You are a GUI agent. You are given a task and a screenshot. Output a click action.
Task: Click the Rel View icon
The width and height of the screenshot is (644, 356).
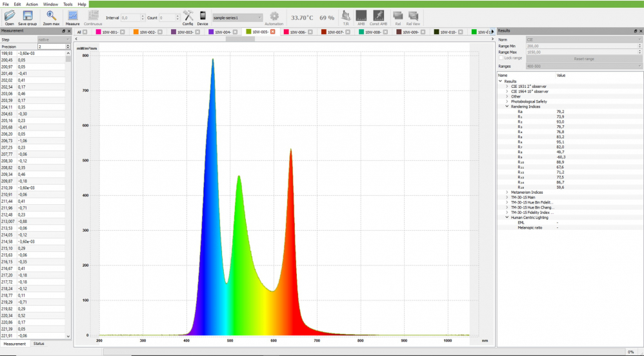tap(413, 17)
